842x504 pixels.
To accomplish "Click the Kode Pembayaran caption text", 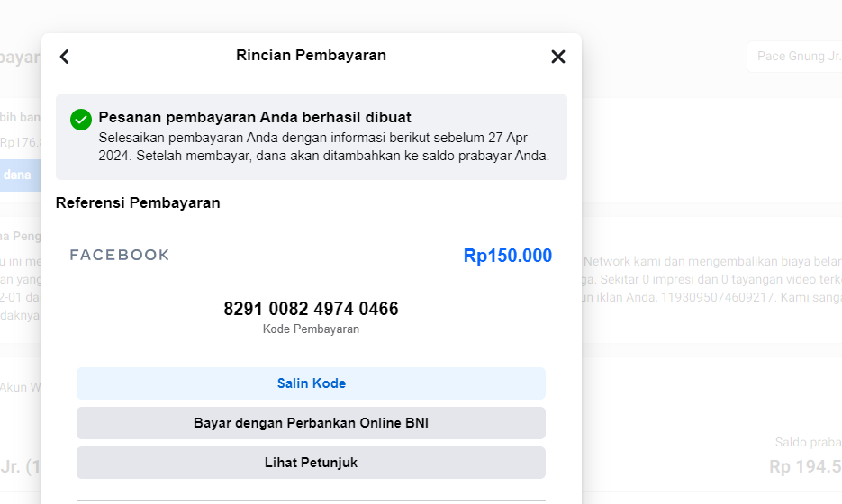I will pyautogui.click(x=311, y=329).
